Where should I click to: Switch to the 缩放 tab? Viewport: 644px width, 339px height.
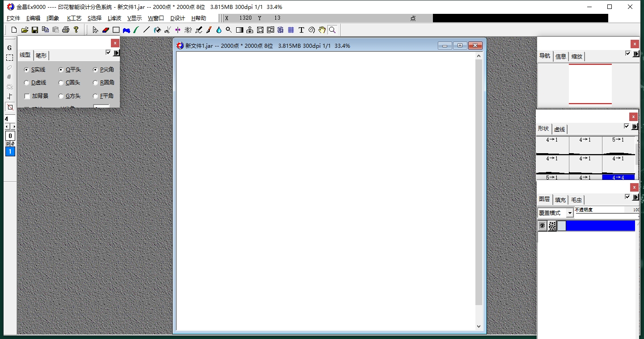[x=577, y=56]
